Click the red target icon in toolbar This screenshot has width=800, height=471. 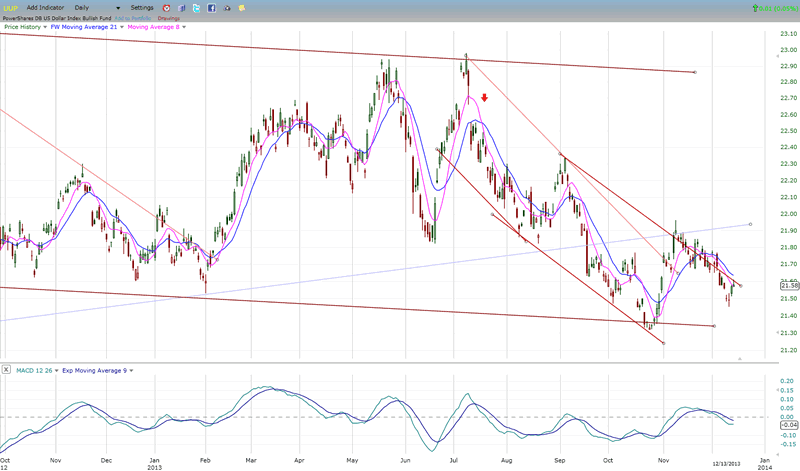click(x=165, y=7)
